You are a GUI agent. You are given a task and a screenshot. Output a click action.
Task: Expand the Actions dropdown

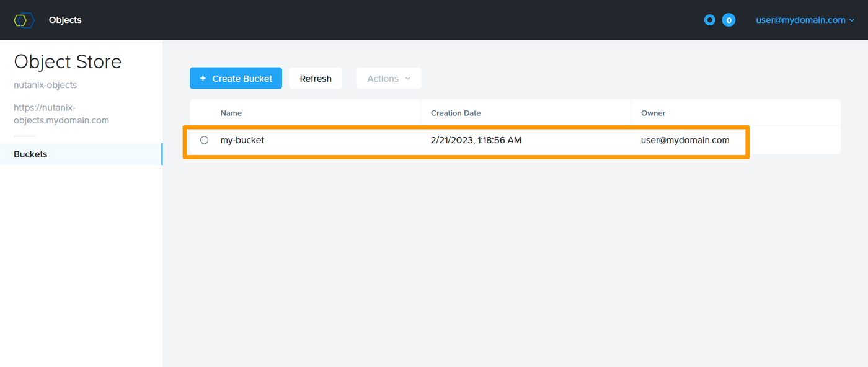(389, 79)
